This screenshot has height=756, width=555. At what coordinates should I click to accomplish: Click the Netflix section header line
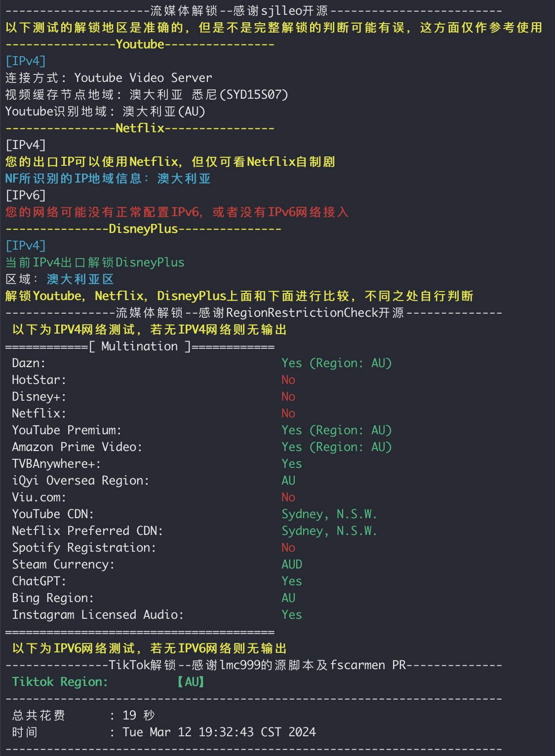140,128
